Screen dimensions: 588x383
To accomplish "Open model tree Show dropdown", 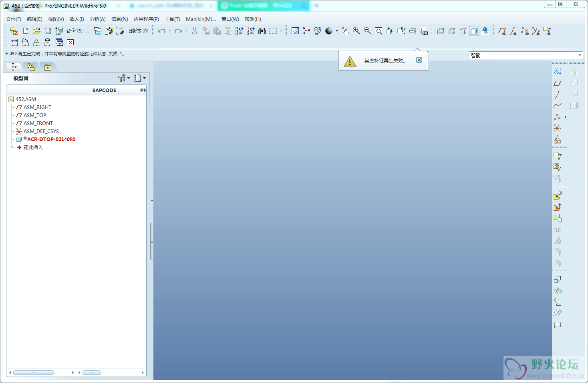I will [140, 78].
